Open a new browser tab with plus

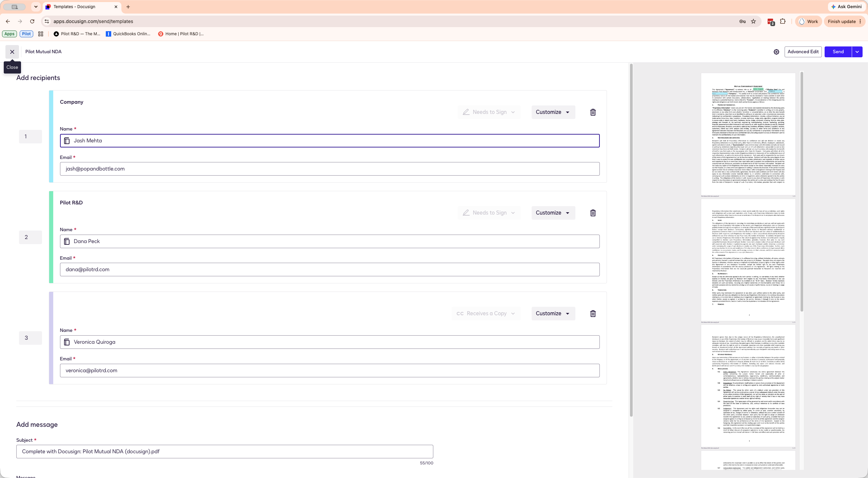(128, 7)
